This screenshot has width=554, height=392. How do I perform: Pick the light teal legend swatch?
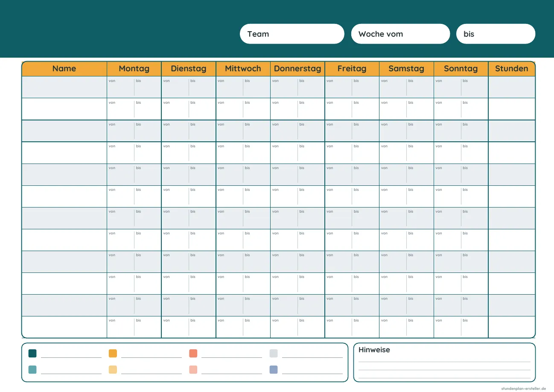coord(32,369)
